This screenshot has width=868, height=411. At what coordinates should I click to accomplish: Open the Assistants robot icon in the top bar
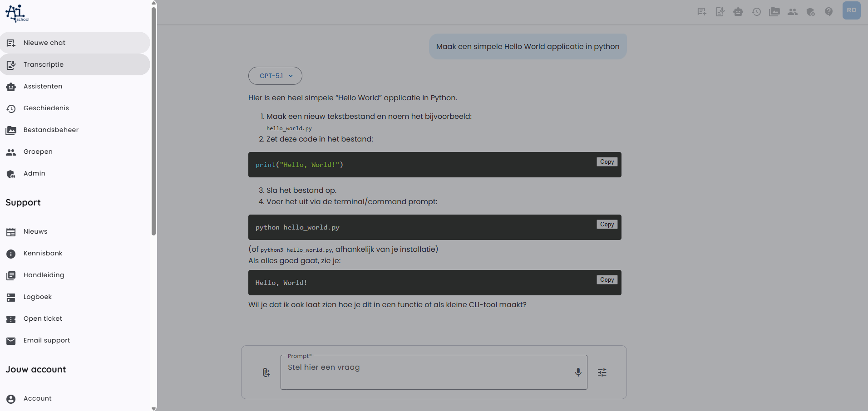point(738,12)
